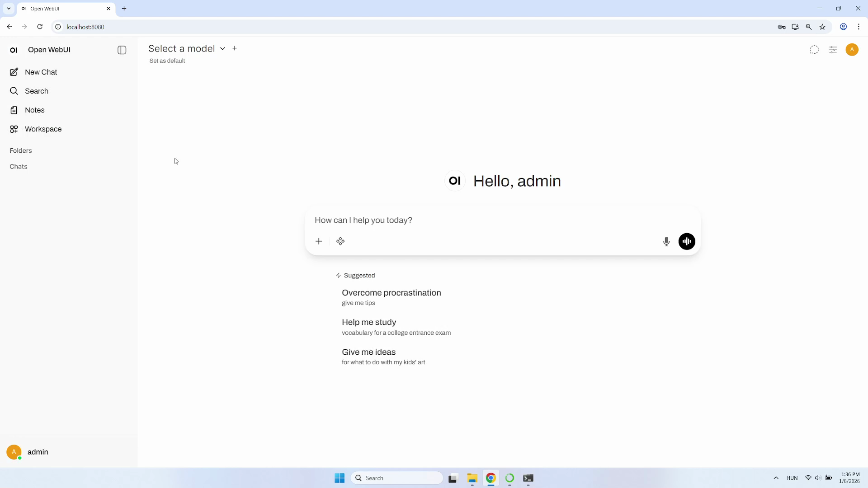The image size is (868, 488).
Task: Open Search in the sidebar
Action: [x=36, y=91]
